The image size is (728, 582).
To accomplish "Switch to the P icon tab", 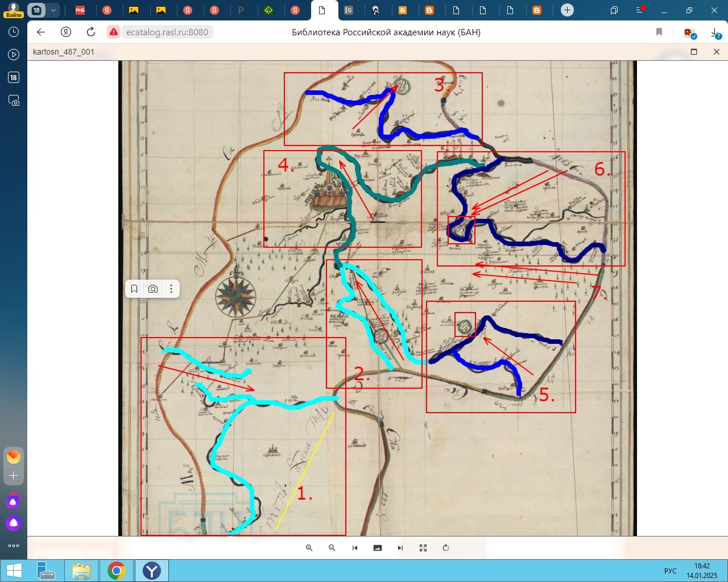I will [241, 10].
